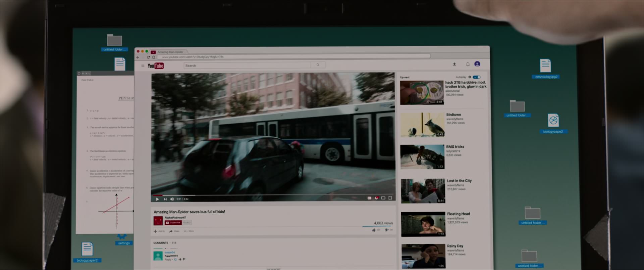
Task: Mute the video volume speaker icon
Action: [172, 199]
